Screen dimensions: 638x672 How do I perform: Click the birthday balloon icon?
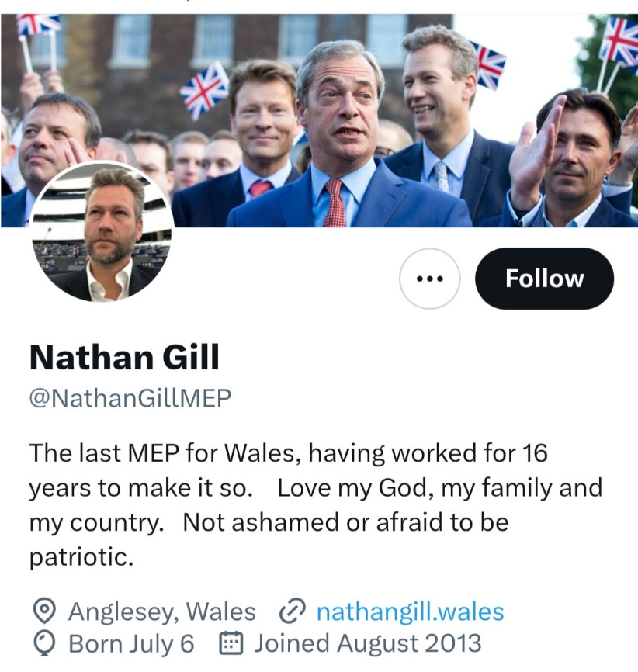coord(45,643)
